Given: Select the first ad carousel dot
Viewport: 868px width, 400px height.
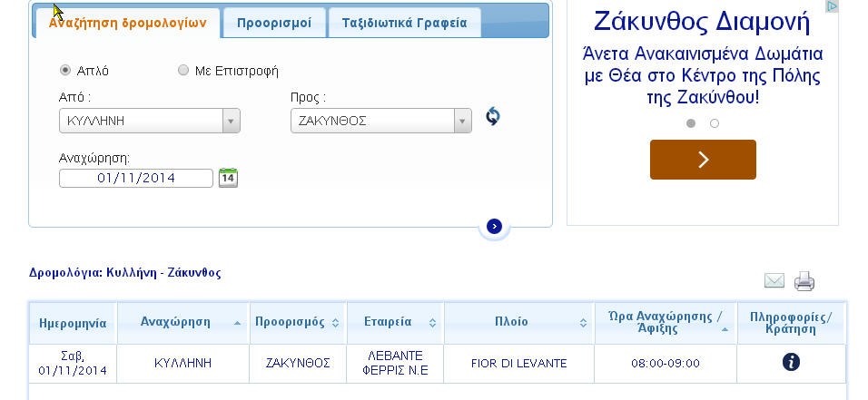Looking at the screenshot, I should click(691, 123).
